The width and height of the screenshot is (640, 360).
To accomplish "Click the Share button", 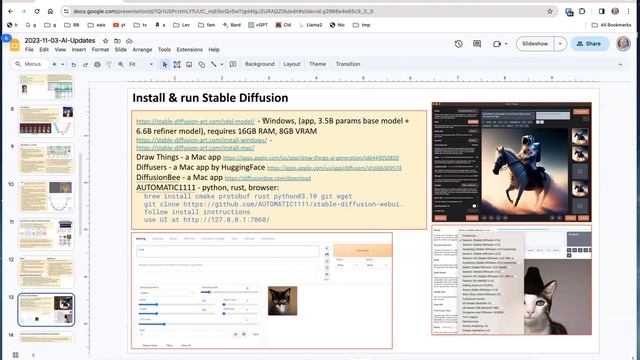I will [589, 44].
